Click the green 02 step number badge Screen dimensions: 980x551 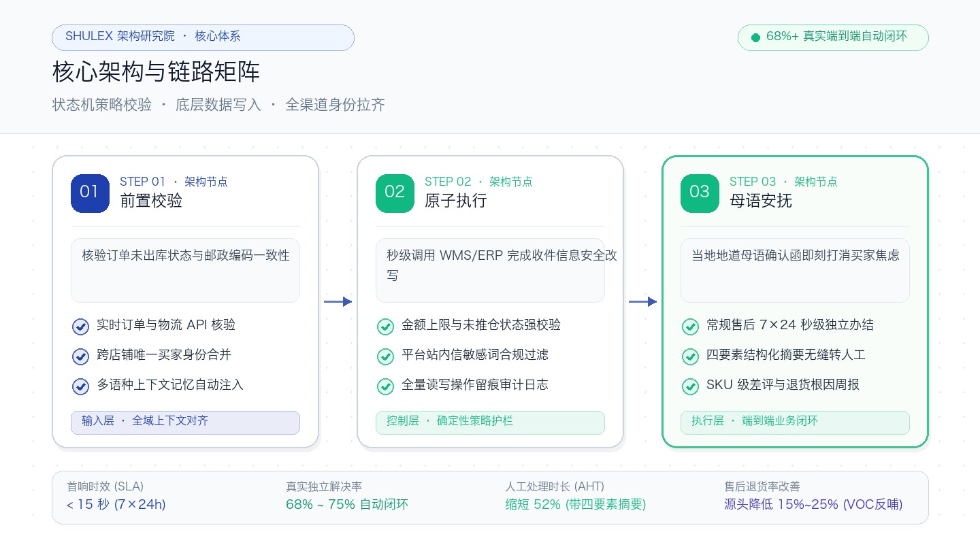[395, 193]
